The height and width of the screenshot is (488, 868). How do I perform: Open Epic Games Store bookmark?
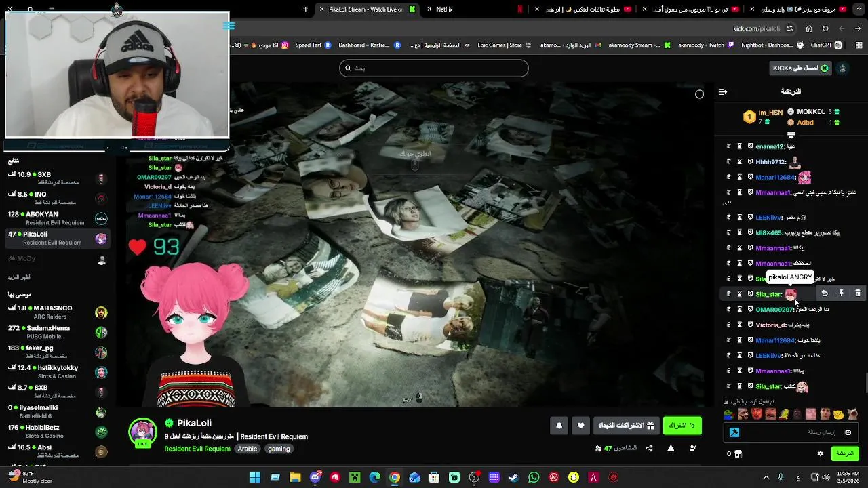click(x=505, y=45)
